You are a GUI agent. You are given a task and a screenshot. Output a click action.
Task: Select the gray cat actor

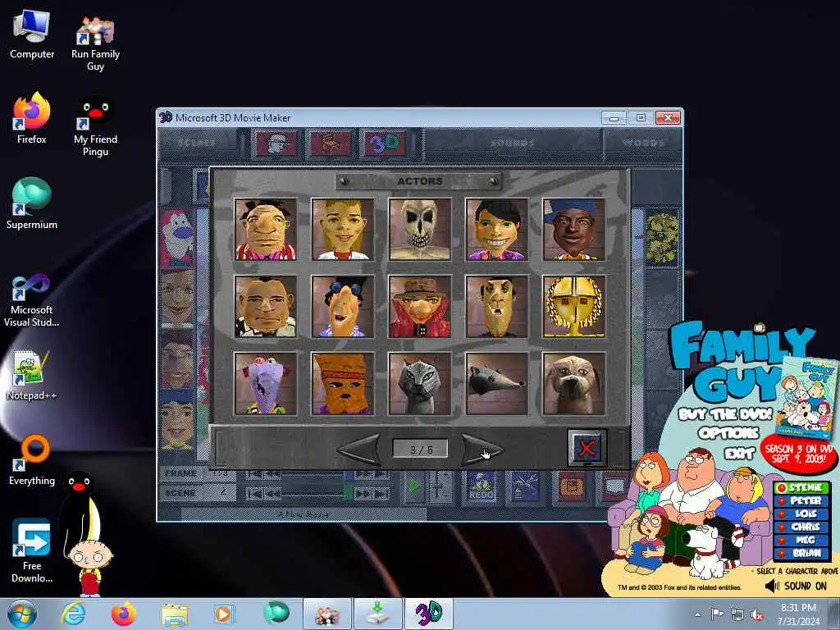pos(420,384)
